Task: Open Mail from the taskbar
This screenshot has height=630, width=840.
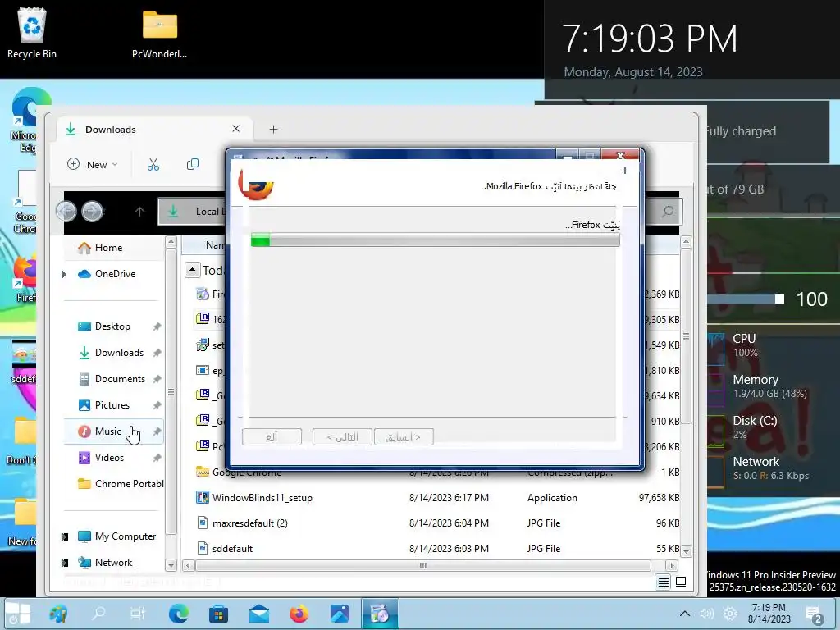Action: (x=259, y=614)
